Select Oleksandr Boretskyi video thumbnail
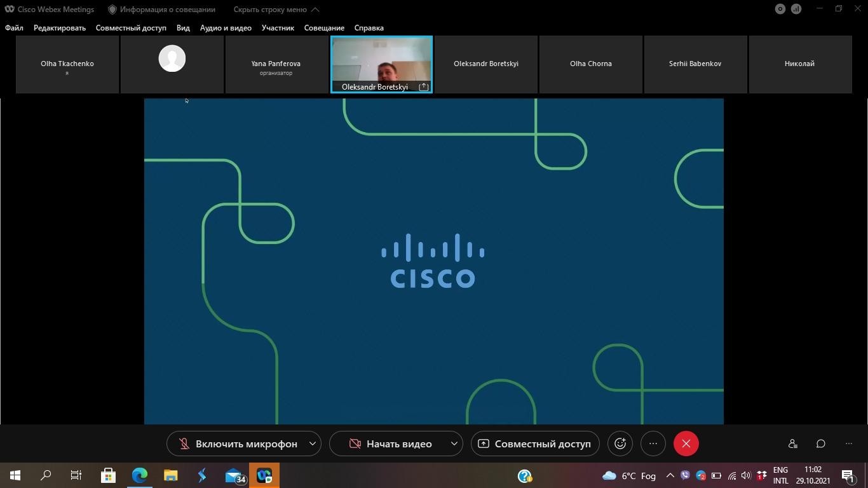The height and width of the screenshot is (488, 868). pyautogui.click(x=381, y=64)
